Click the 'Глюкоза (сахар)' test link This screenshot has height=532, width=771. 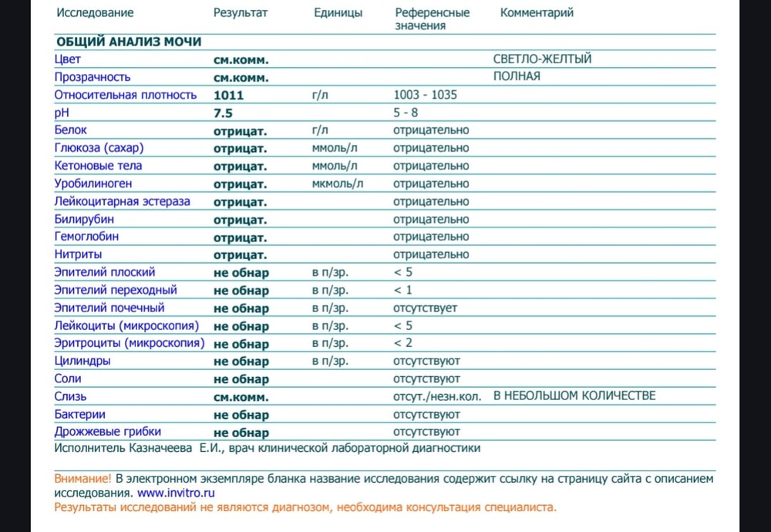pos(99,148)
